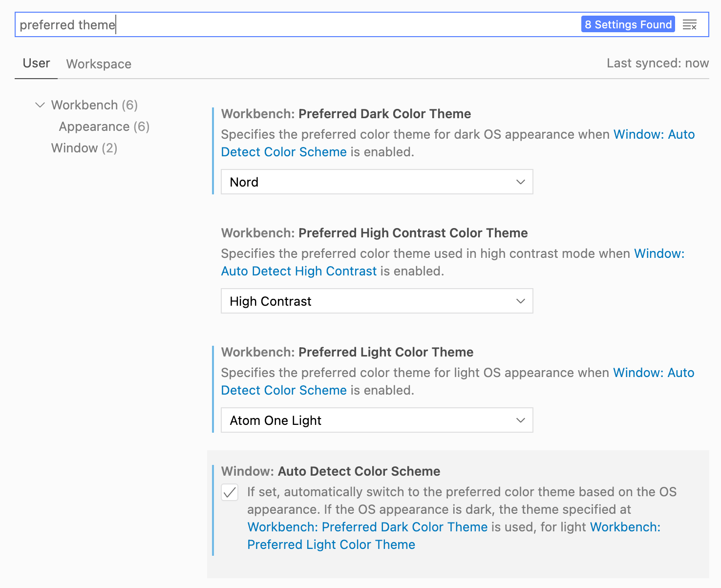
Task: Select Window in the settings tree
Action: (x=84, y=148)
